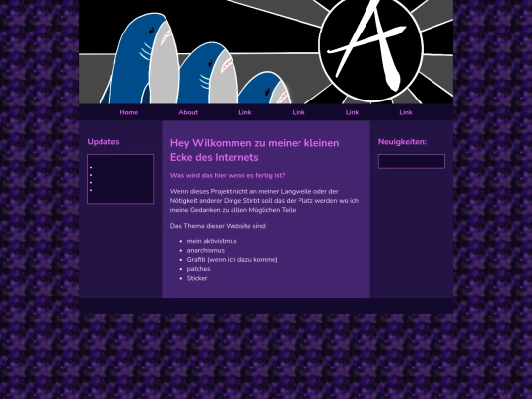532x399 pixels.
Task: Click the last Link item in navigation bar
Action: [x=406, y=112]
